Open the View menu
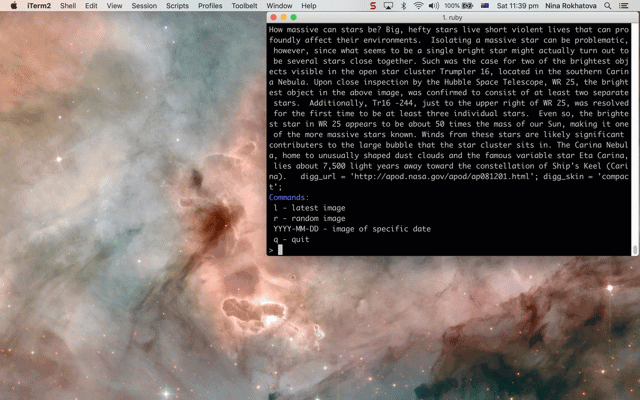 coord(114,6)
